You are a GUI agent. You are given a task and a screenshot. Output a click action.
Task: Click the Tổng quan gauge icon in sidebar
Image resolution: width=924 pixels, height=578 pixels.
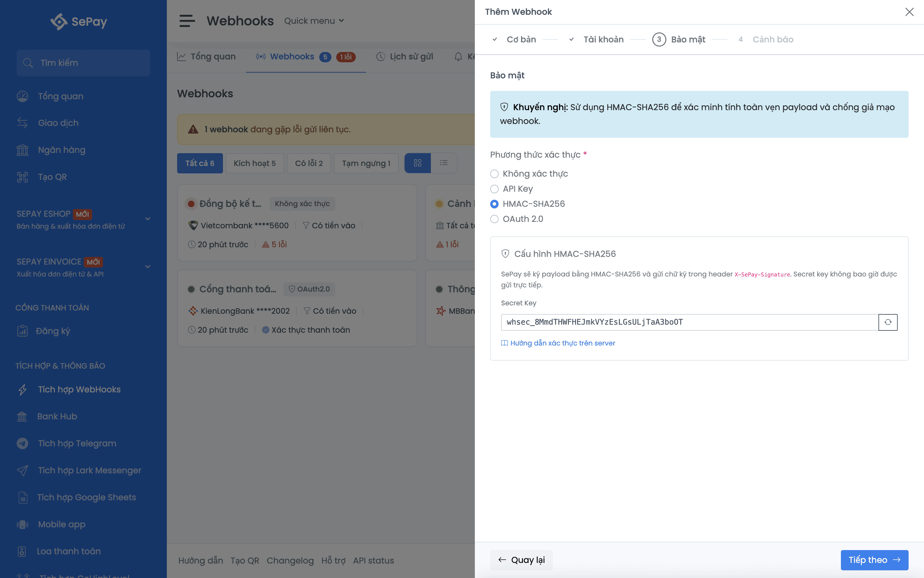(x=22, y=96)
